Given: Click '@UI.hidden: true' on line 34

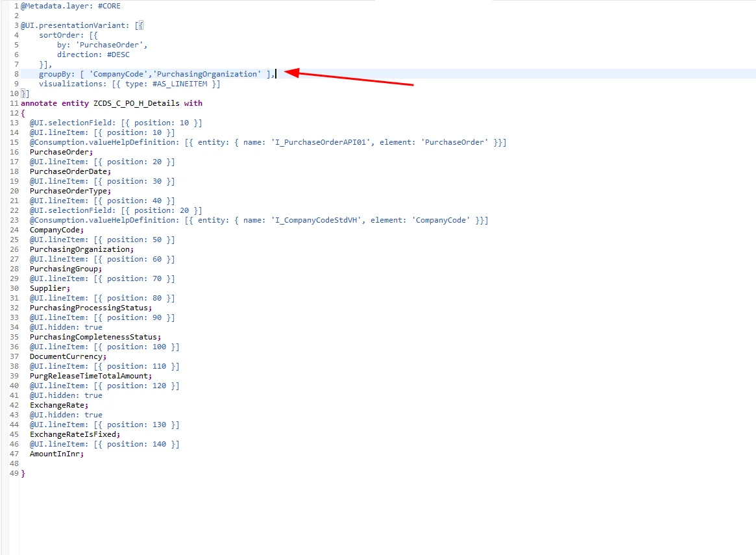Looking at the screenshot, I should point(66,327).
